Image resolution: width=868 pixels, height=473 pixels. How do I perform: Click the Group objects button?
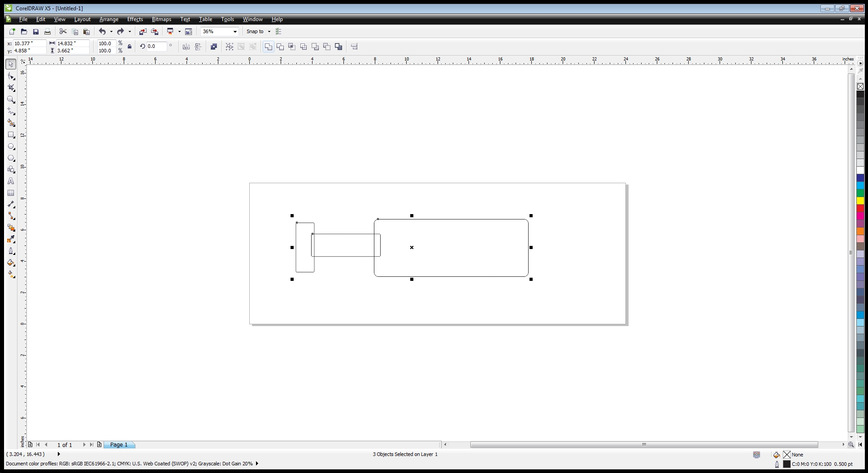[x=230, y=47]
